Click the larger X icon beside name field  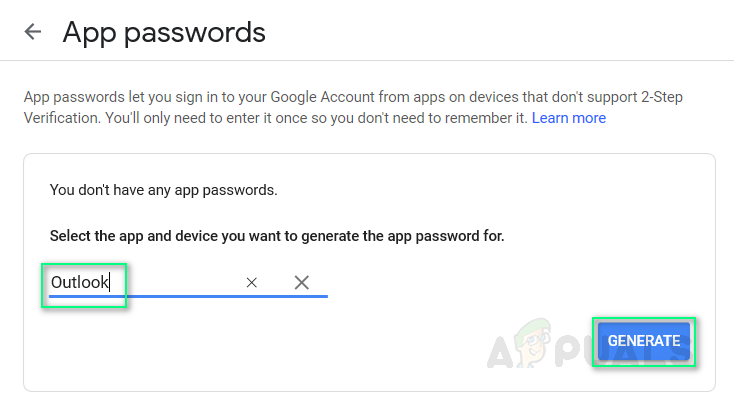pyautogui.click(x=301, y=283)
